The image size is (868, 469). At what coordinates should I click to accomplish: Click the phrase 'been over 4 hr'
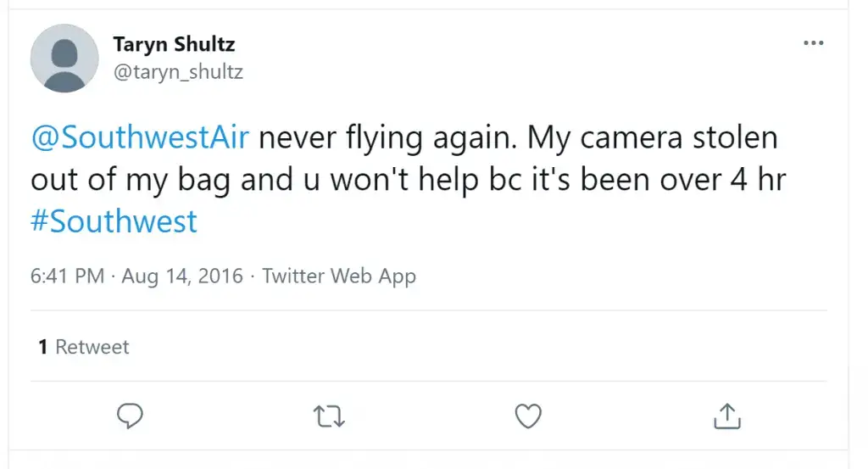tap(683, 180)
